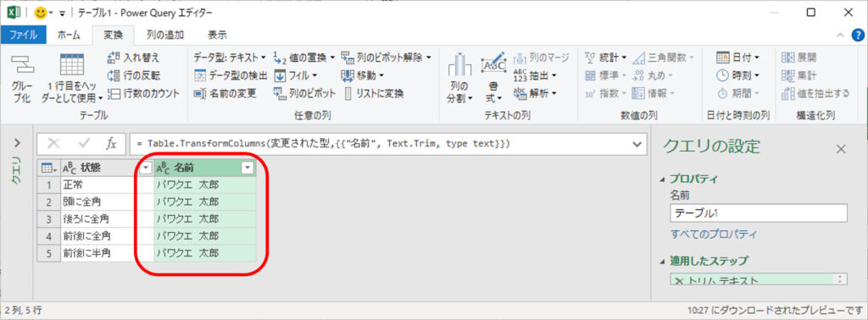The height and width of the screenshot is (320, 868).
Task: Select row number 3 header
Action: click(x=48, y=218)
